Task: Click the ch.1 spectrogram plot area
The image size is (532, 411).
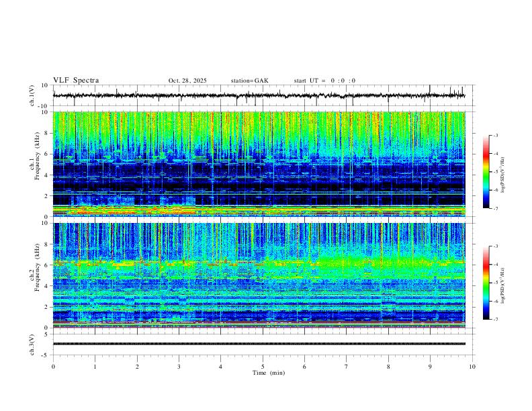Action: pos(259,164)
